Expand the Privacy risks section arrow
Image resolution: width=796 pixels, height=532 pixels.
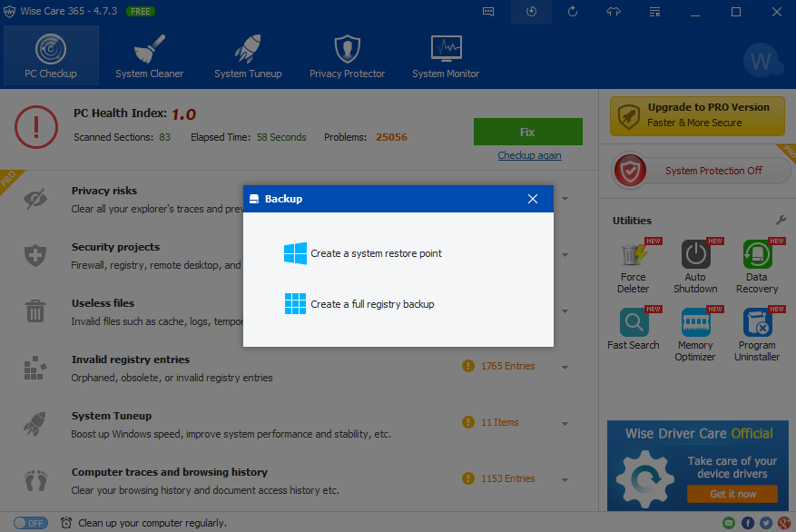tap(565, 199)
